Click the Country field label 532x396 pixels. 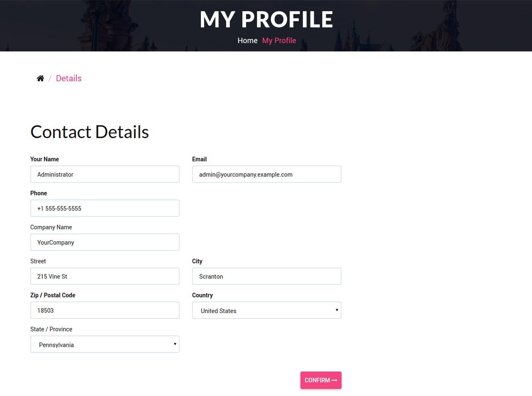203,295
